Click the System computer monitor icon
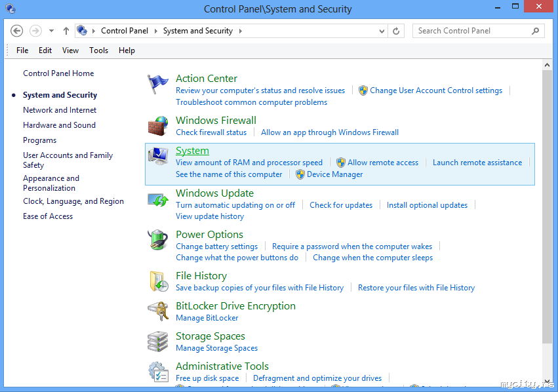This screenshot has height=392, width=558. tap(158, 156)
